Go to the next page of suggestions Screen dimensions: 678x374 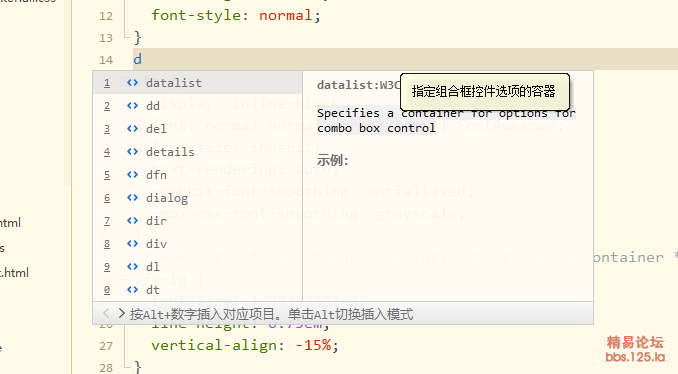tap(122, 313)
